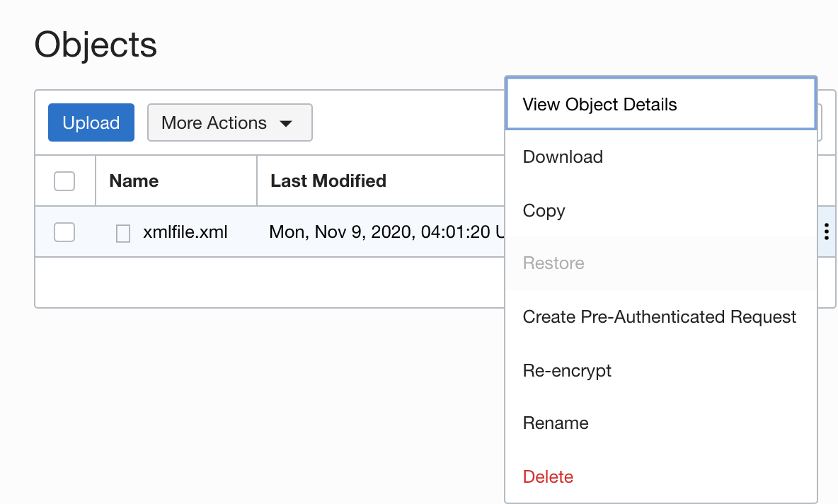
Task: Click the red Delete option
Action: coord(548,476)
